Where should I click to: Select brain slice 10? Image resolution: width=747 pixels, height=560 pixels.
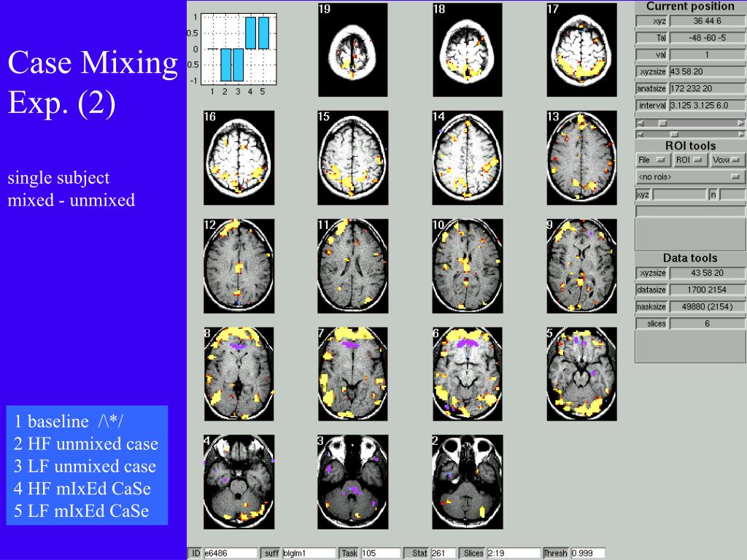click(468, 266)
